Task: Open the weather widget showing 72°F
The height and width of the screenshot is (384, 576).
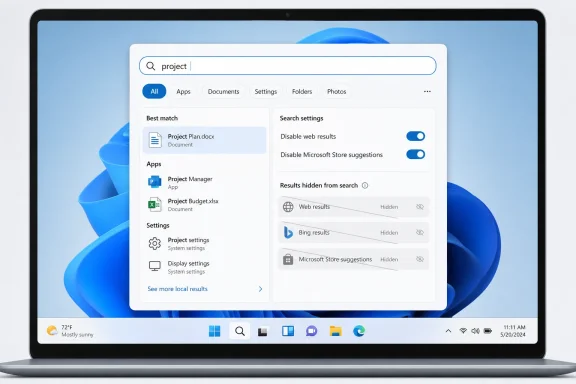Action: pos(70,331)
